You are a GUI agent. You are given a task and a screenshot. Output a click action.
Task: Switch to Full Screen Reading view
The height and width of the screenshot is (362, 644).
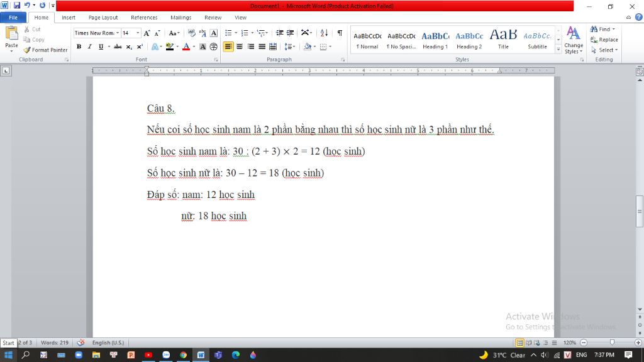[528, 343]
